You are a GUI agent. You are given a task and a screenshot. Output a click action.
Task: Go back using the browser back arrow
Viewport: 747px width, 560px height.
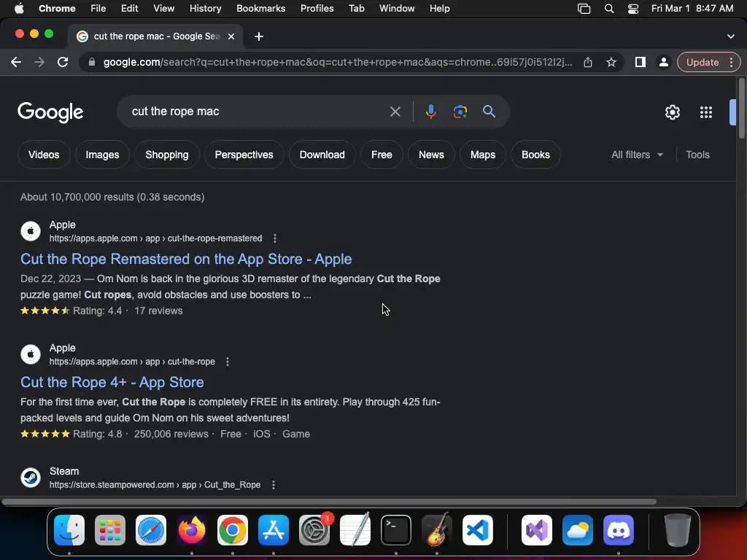(16, 62)
